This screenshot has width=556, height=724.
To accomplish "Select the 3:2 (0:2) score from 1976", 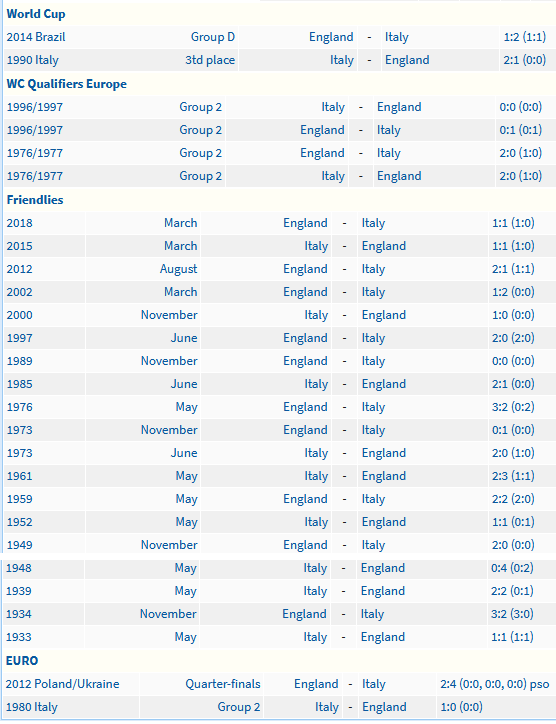I will [x=513, y=407].
